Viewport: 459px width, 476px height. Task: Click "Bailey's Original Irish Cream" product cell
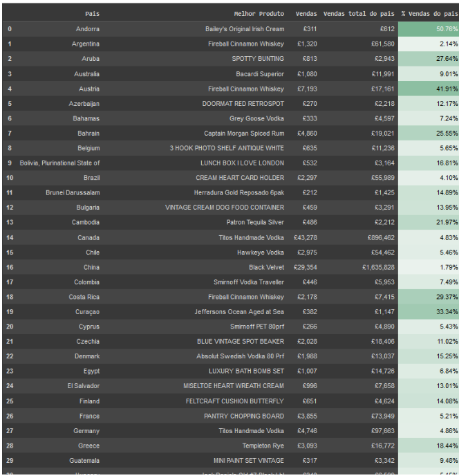pos(245,29)
